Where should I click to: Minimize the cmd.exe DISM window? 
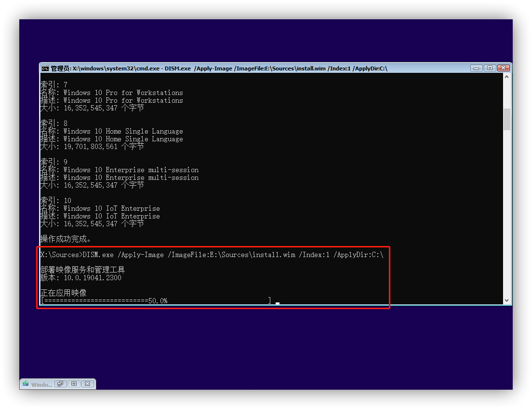tap(476, 68)
